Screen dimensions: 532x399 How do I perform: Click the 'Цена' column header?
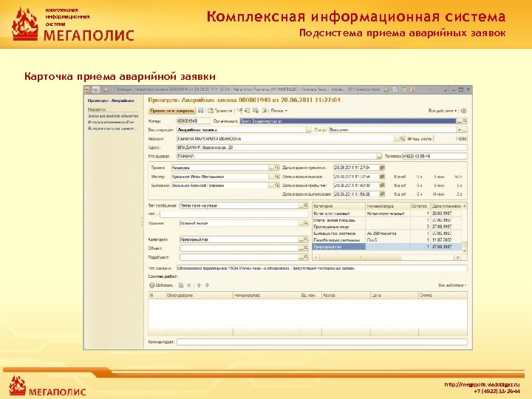(x=395, y=296)
